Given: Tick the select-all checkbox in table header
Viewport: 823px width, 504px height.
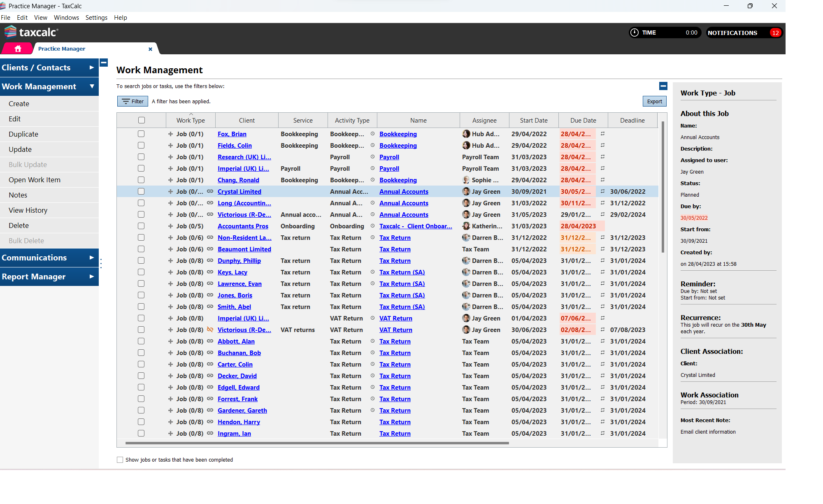Looking at the screenshot, I should click(x=142, y=120).
